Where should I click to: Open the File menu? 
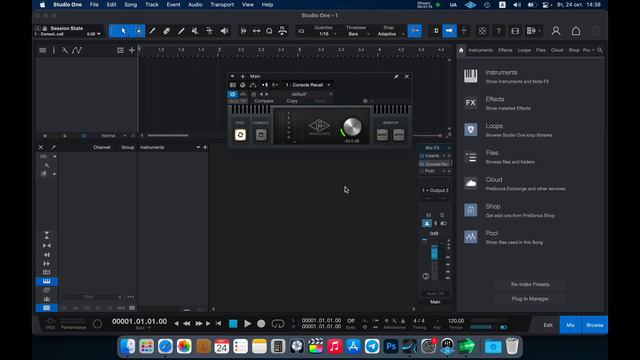coord(94,5)
